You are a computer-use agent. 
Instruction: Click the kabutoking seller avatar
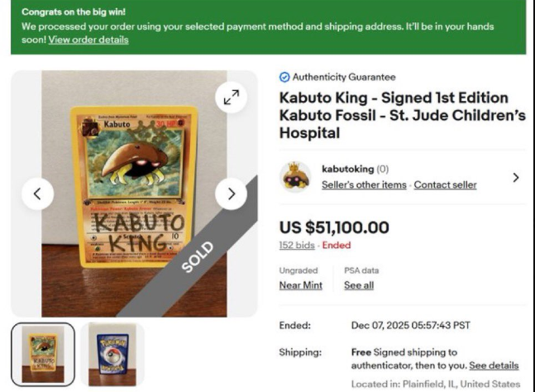295,176
